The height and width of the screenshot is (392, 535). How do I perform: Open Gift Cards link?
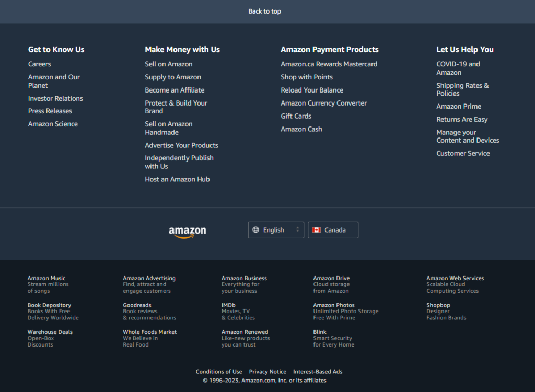296,116
